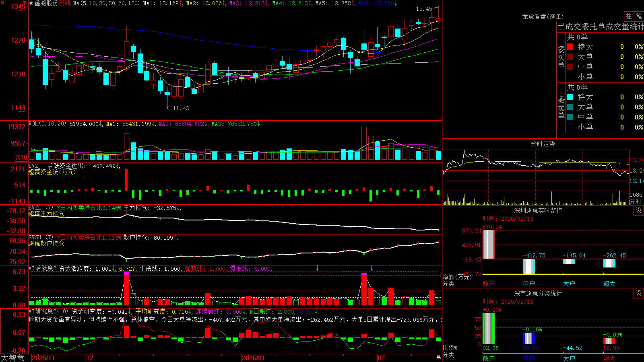
Task: Click the 鑫湖股份 stock name
Action: 46,3
